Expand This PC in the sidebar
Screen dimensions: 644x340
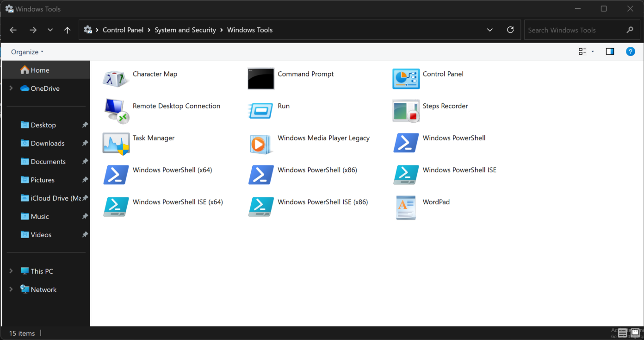(x=11, y=271)
